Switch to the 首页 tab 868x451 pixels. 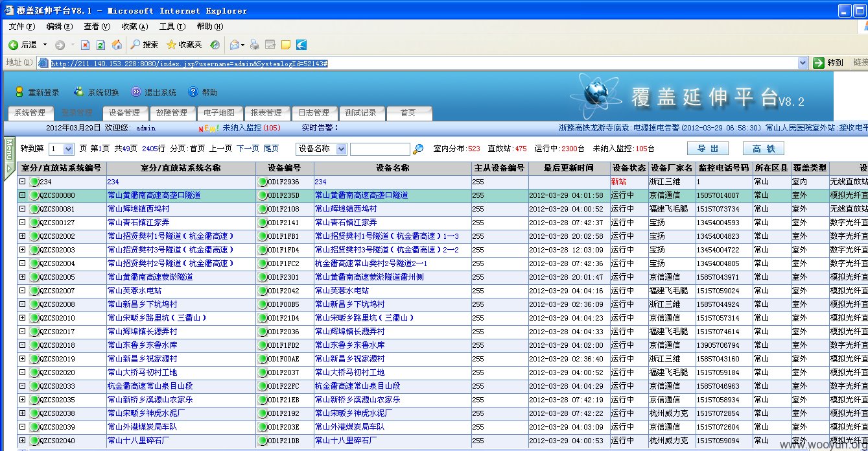408,113
